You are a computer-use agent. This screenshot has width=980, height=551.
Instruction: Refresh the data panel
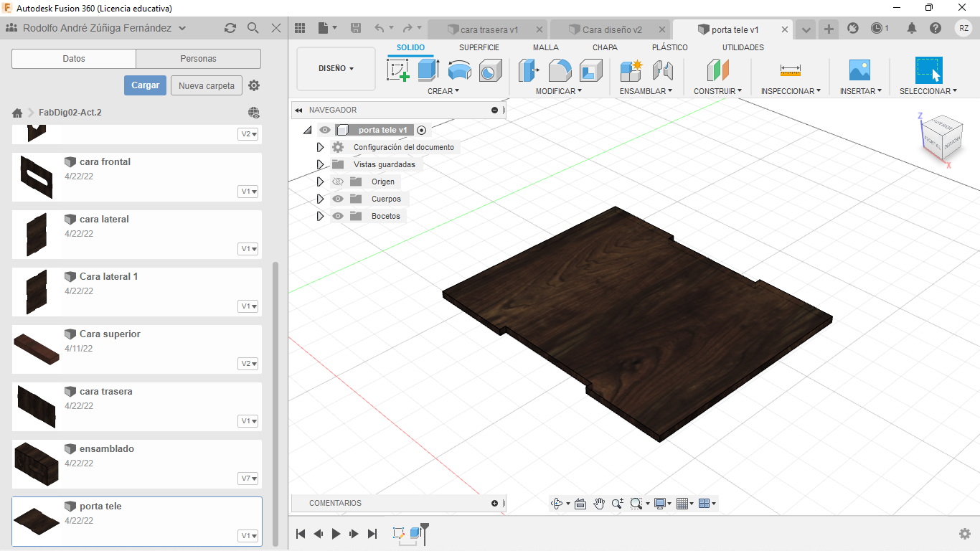230,28
